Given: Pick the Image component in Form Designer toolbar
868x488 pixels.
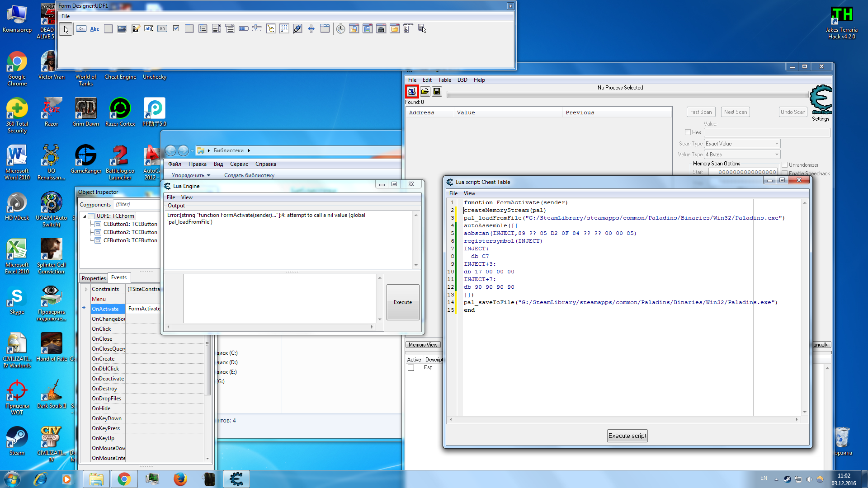Looking at the screenshot, I should (x=122, y=28).
